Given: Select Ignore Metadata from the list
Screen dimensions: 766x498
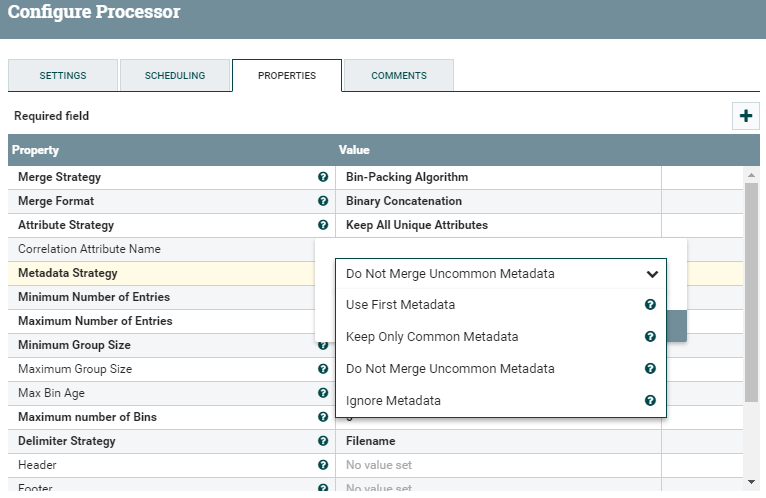Looking at the screenshot, I should pos(393,401).
